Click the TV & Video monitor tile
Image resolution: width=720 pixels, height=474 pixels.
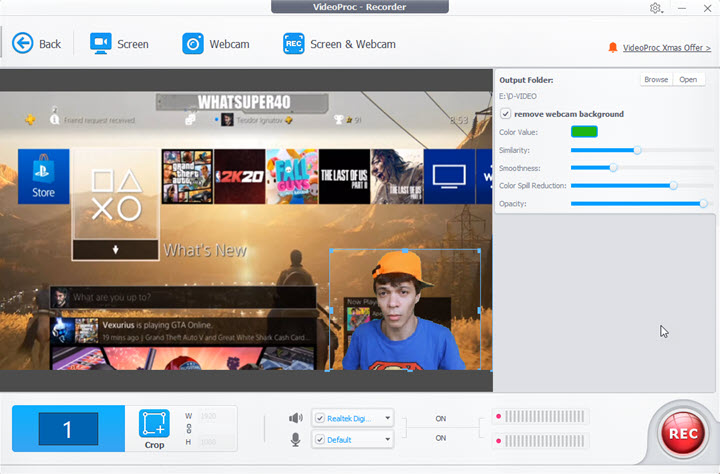pos(449,176)
